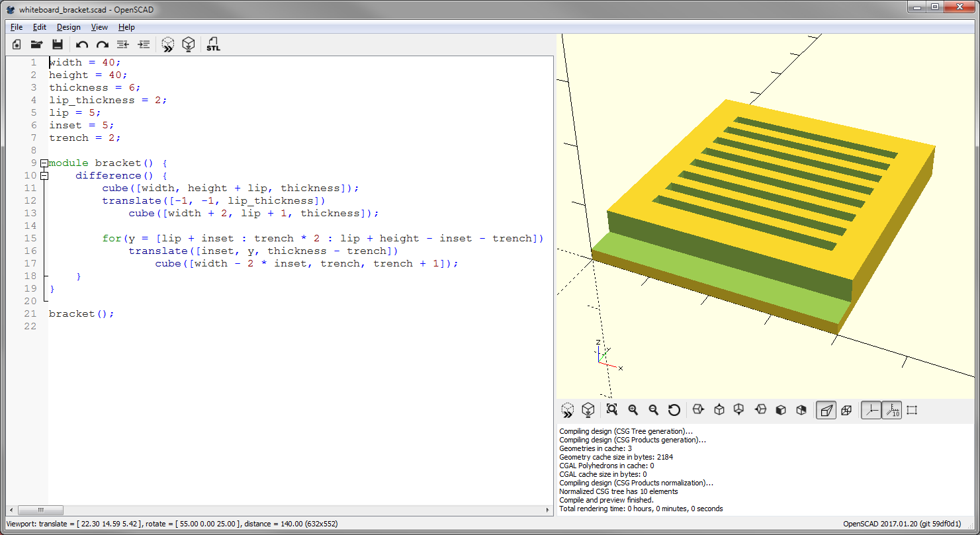Toggle Perspective projection view button

[x=826, y=410]
